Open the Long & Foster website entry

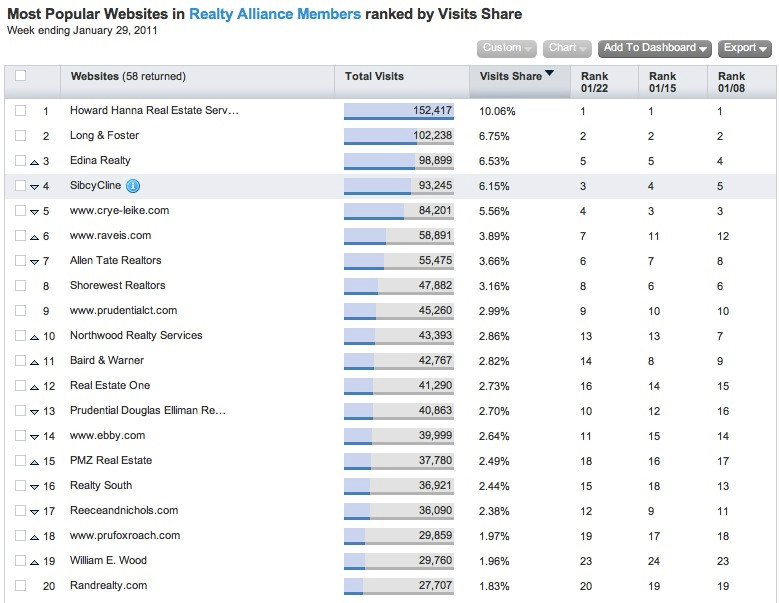click(x=104, y=135)
